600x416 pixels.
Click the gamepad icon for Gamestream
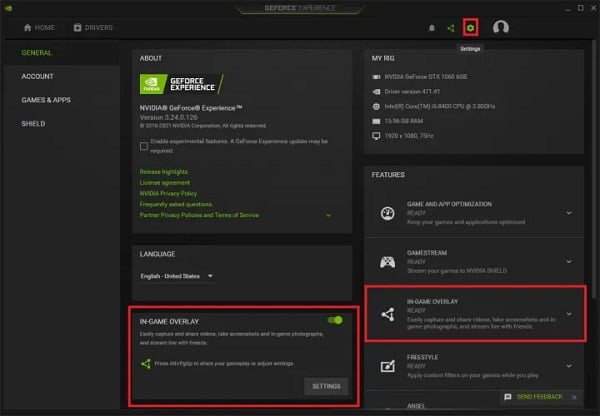[387, 262]
